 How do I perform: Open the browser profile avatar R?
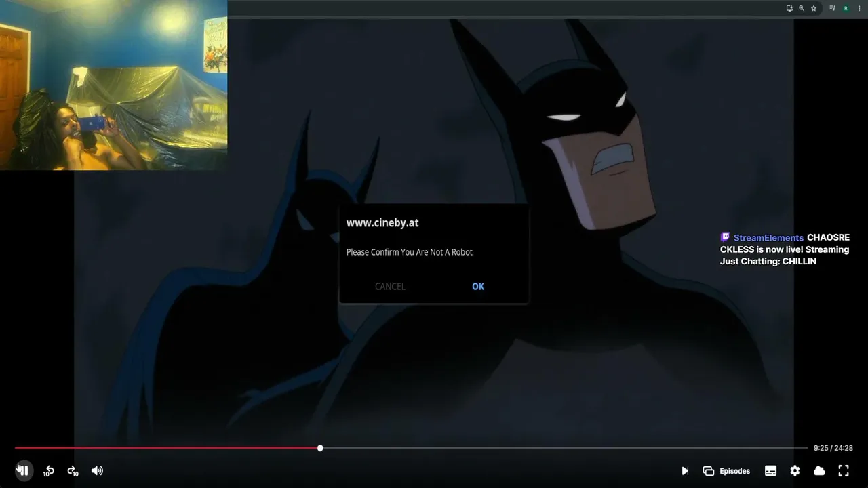[846, 8]
